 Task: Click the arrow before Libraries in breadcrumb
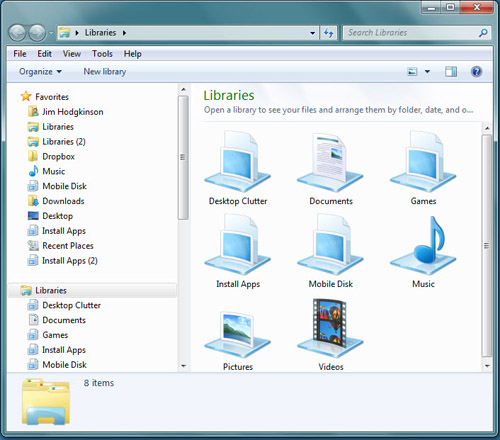(77, 33)
